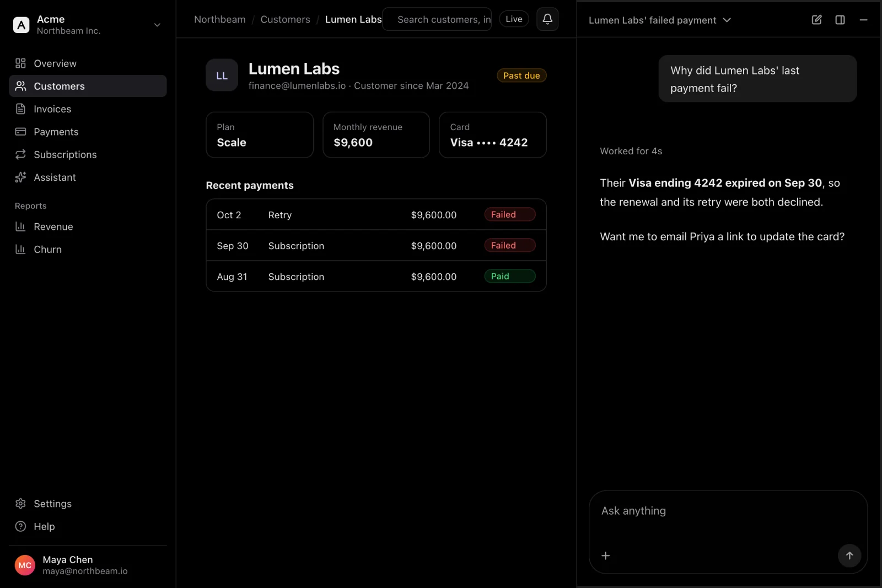Click the Churn chart icon
This screenshot has height=588, width=882.
click(20, 249)
